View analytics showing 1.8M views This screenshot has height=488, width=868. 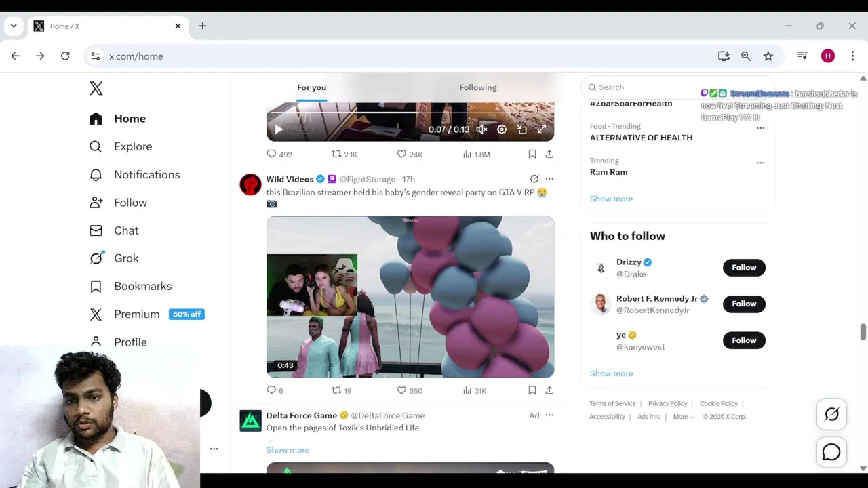click(x=476, y=155)
